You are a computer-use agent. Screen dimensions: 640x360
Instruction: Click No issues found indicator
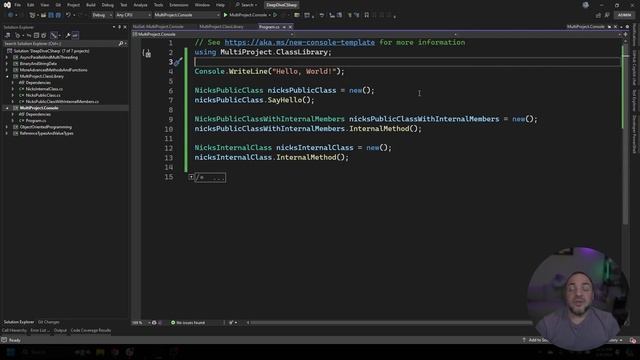188,322
